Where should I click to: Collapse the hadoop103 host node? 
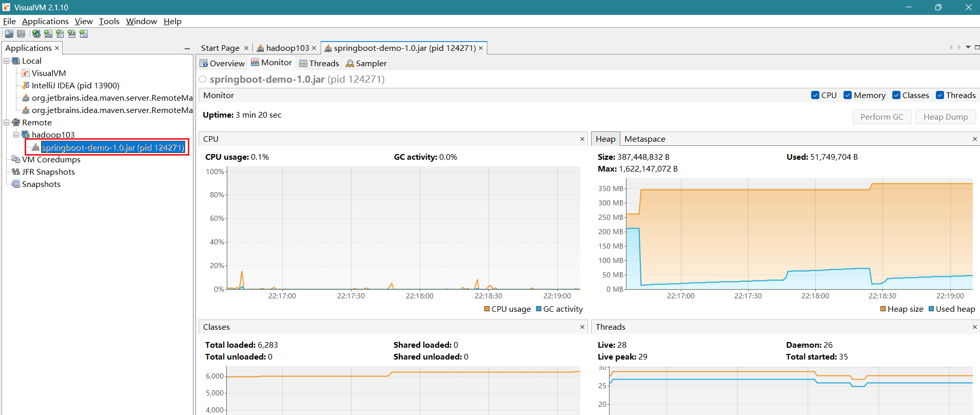point(16,135)
